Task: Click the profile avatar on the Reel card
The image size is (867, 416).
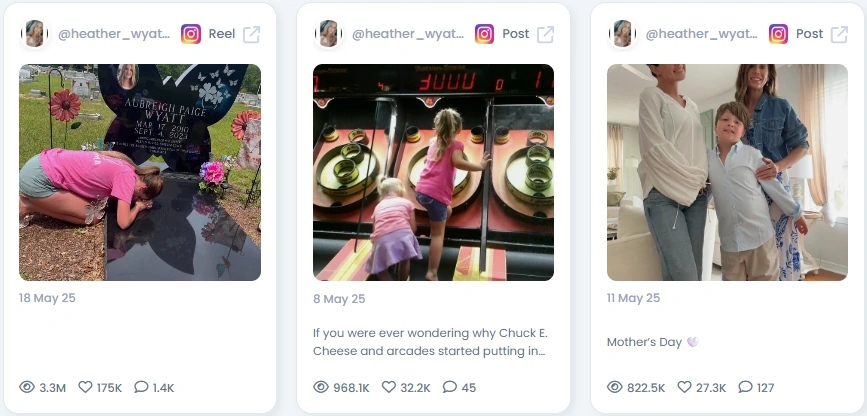Action: (34, 34)
